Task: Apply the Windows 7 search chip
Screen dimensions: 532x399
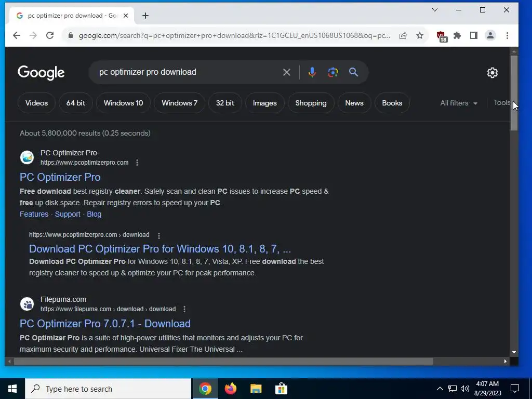Action: click(x=179, y=103)
